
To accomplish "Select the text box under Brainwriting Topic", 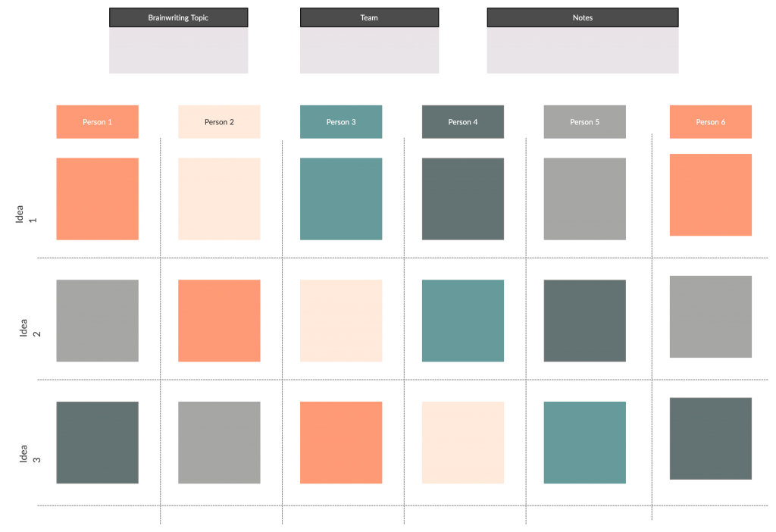I will coord(179,51).
